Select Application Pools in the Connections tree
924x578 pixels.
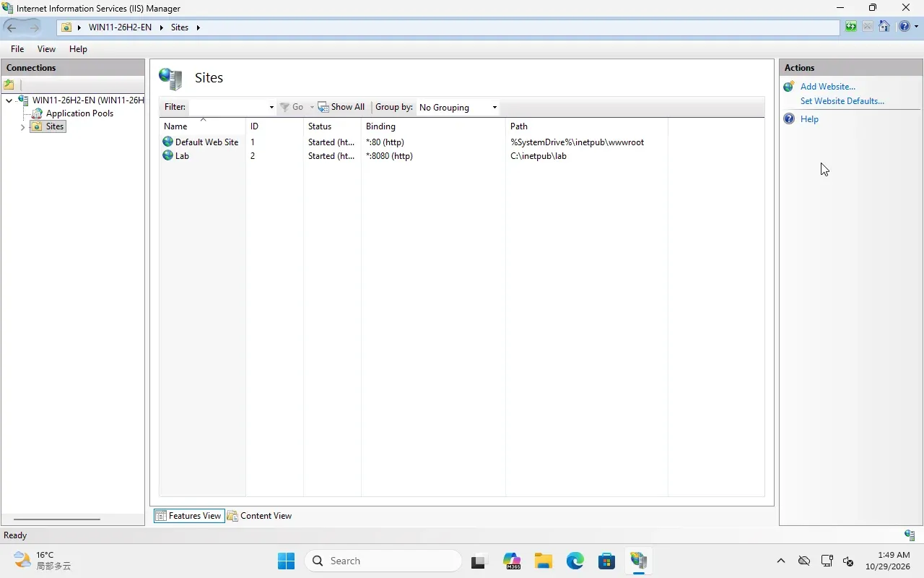[x=79, y=113]
